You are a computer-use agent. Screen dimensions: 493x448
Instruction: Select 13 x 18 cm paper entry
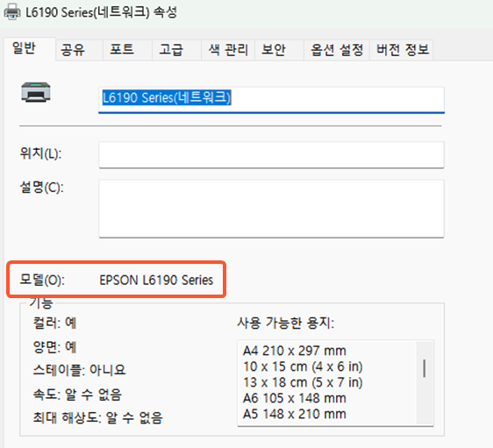(x=303, y=382)
